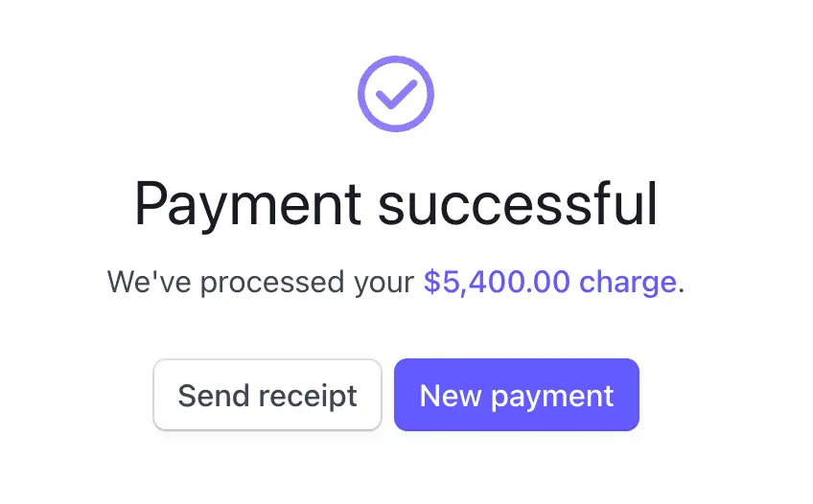The width and height of the screenshot is (813, 504).
Task: Create another charge with New payment
Action: coord(516,395)
